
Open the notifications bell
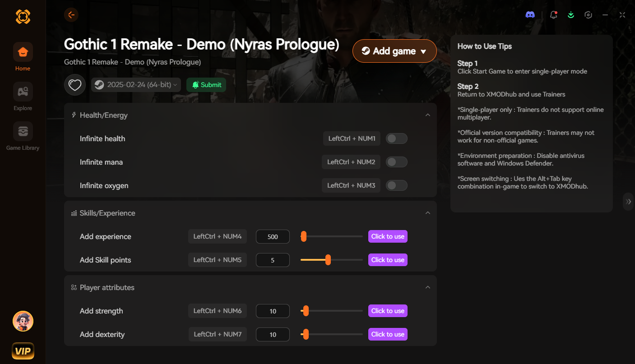[x=553, y=15]
